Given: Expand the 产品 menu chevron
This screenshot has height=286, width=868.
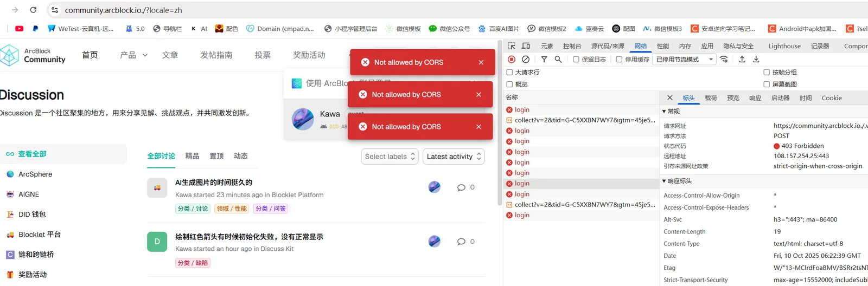Looking at the screenshot, I should 145,55.
